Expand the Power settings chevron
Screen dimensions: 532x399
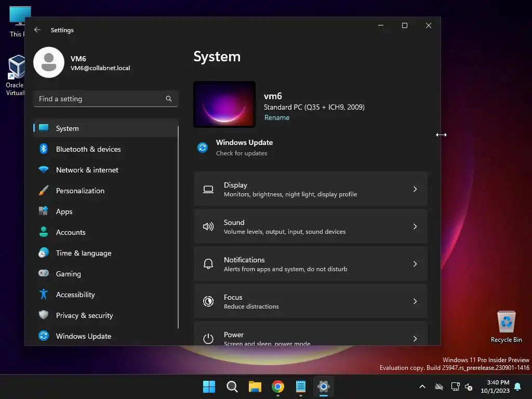tap(415, 339)
